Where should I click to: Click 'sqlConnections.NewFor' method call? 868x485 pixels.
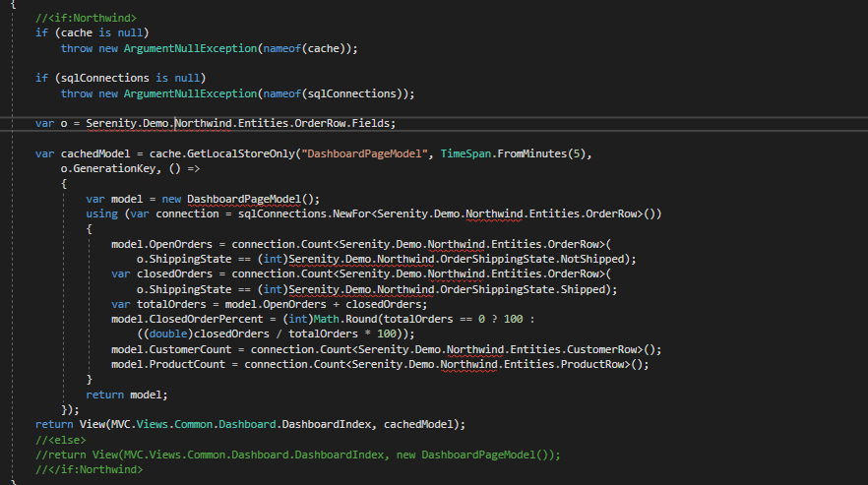[x=304, y=213]
